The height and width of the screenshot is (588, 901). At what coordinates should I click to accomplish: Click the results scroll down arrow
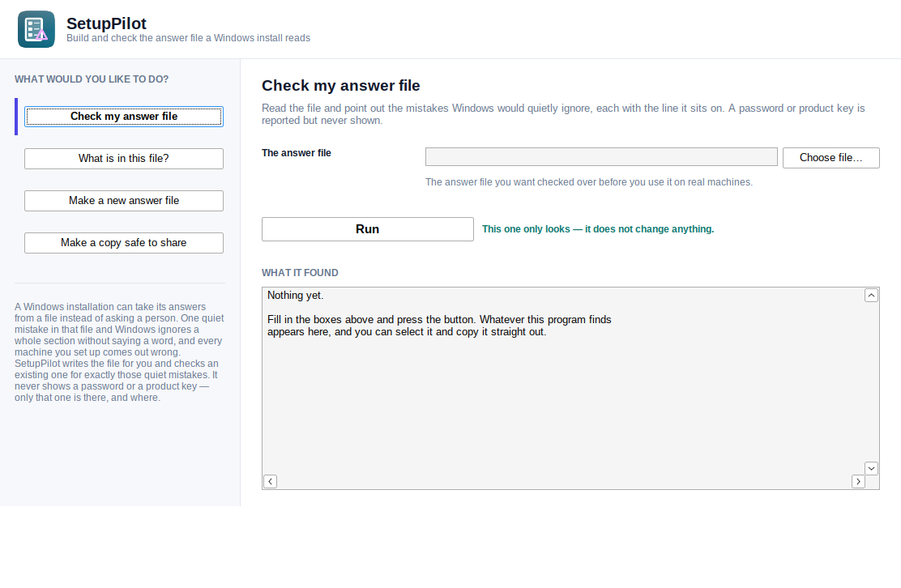click(871, 469)
